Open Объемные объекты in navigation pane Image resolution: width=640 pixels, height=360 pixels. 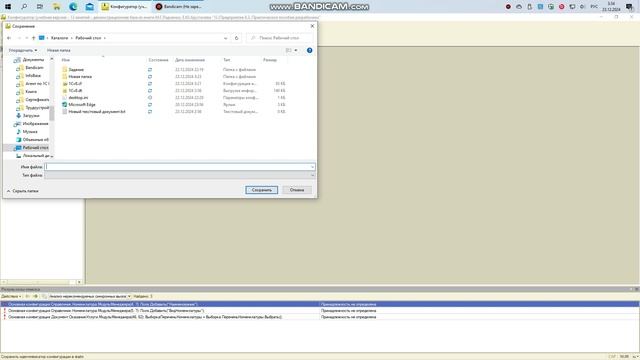coord(35,140)
